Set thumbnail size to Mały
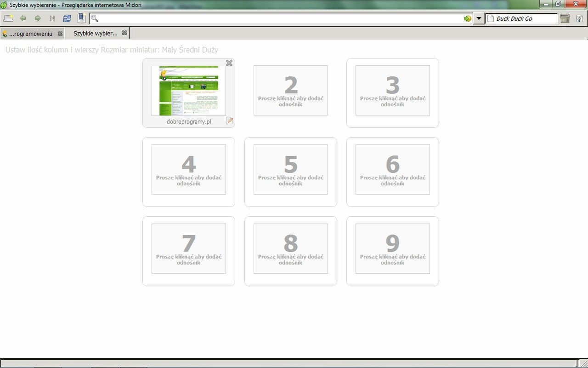 pyautogui.click(x=170, y=50)
